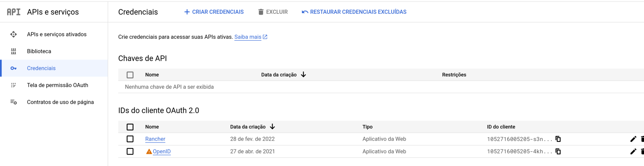Copy the OpenID client ID

[558, 151]
